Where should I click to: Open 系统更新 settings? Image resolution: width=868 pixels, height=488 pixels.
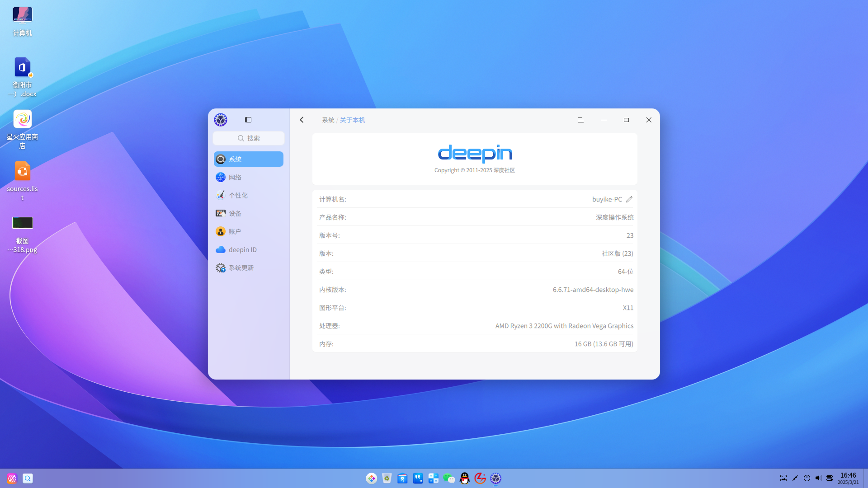[249, 267]
